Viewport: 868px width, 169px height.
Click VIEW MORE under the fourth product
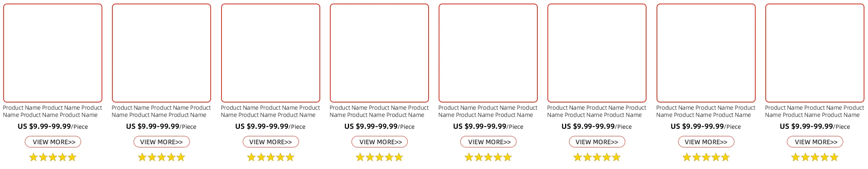click(x=380, y=142)
